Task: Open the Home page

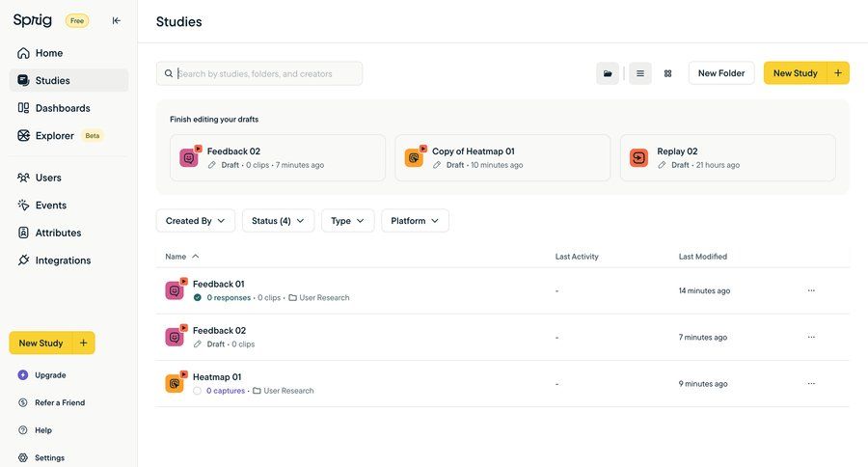Action: (x=68, y=53)
